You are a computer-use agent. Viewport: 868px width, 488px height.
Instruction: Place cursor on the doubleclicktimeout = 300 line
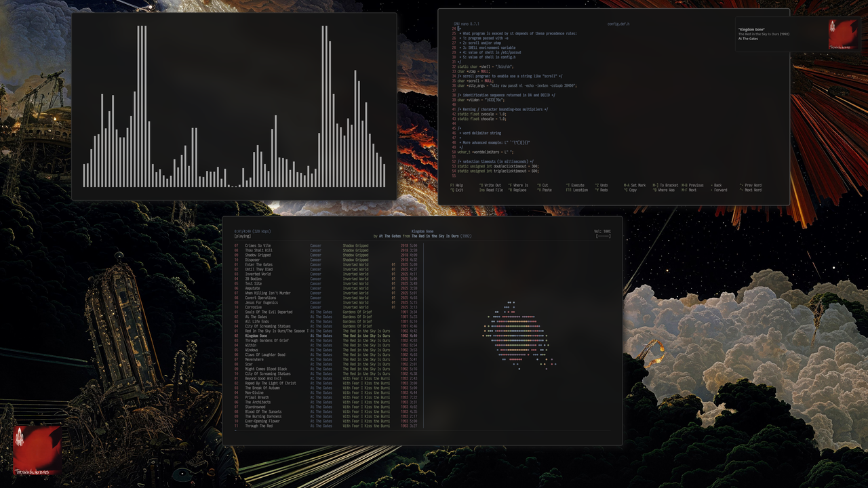[x=497, y=166]
